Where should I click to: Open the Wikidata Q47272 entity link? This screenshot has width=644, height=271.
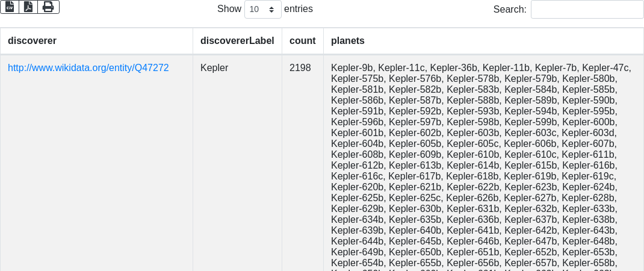tap(88, 68)
